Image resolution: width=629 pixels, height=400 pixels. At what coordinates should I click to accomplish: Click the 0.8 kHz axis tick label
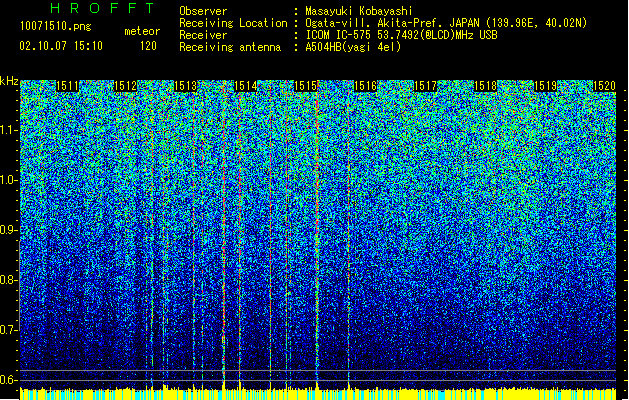click(x=8, y=280)
